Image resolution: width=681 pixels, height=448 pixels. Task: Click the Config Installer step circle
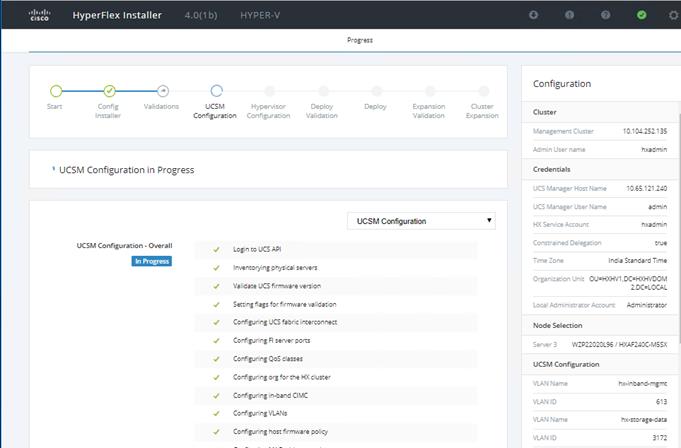(x=109, y=91)
